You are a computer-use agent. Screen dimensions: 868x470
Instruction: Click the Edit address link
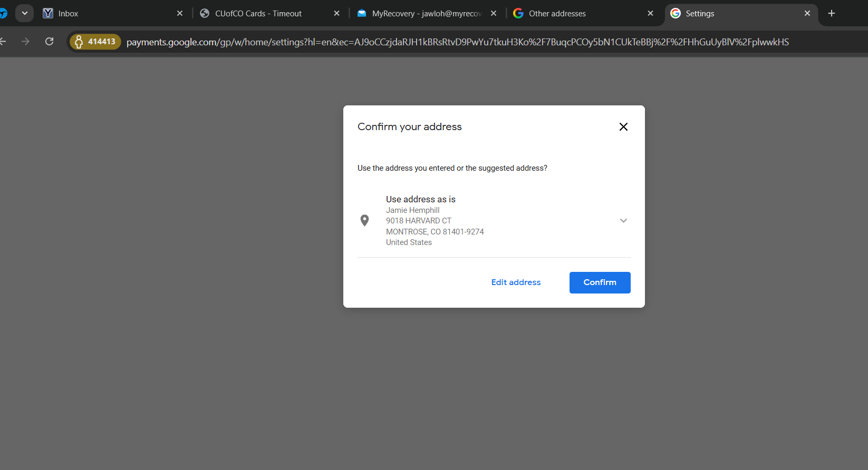516,282
